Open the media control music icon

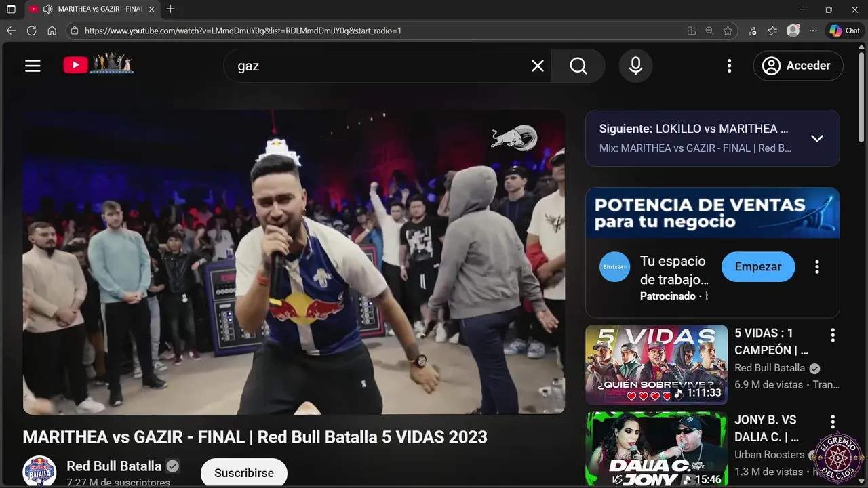[752, 30]
